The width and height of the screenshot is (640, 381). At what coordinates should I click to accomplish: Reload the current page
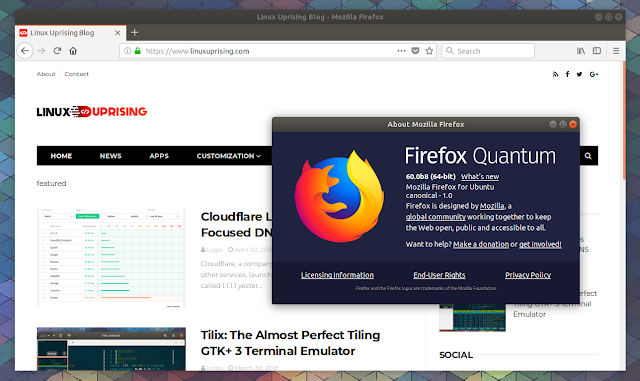57,51
